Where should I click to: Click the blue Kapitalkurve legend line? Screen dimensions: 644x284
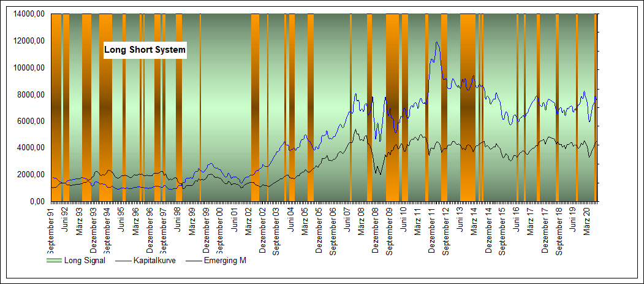[124, 261]
